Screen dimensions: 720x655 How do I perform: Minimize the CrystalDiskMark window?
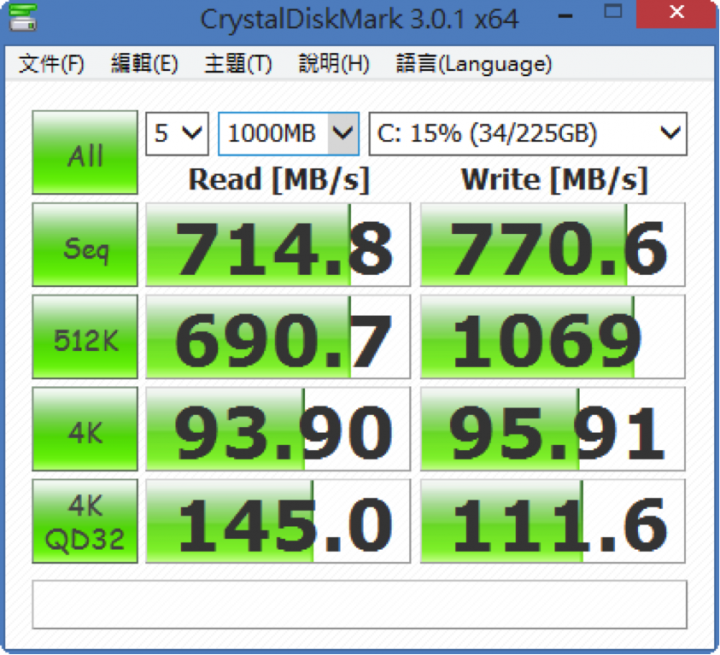point(565,16)
